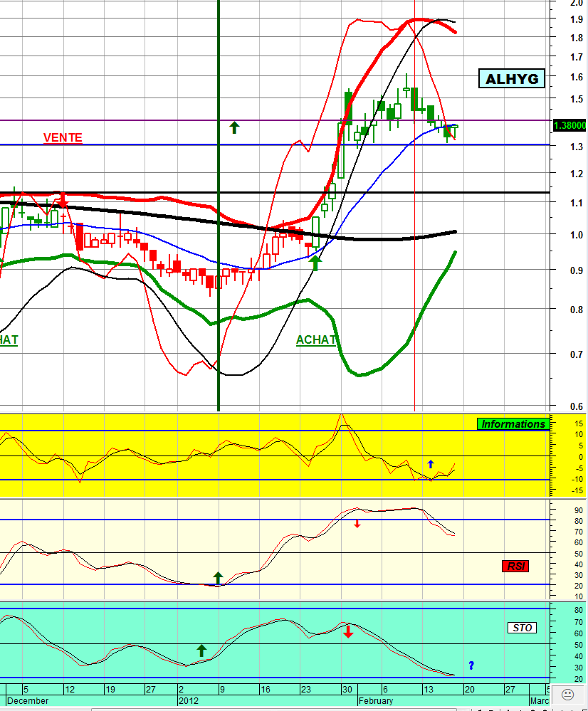Click the red down arrow in RSI panel
This screenshot has height=711, width=588.
pos(357,524)
